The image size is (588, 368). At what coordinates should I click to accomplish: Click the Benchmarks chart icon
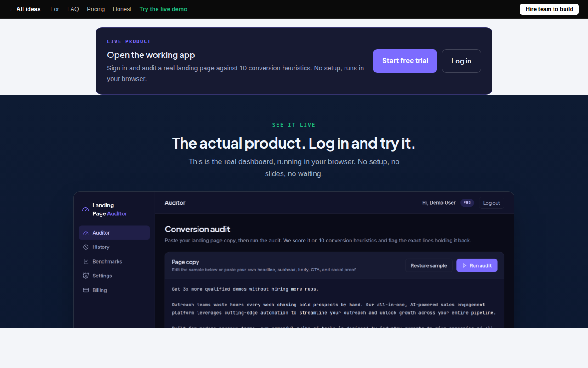pos(85,261)
